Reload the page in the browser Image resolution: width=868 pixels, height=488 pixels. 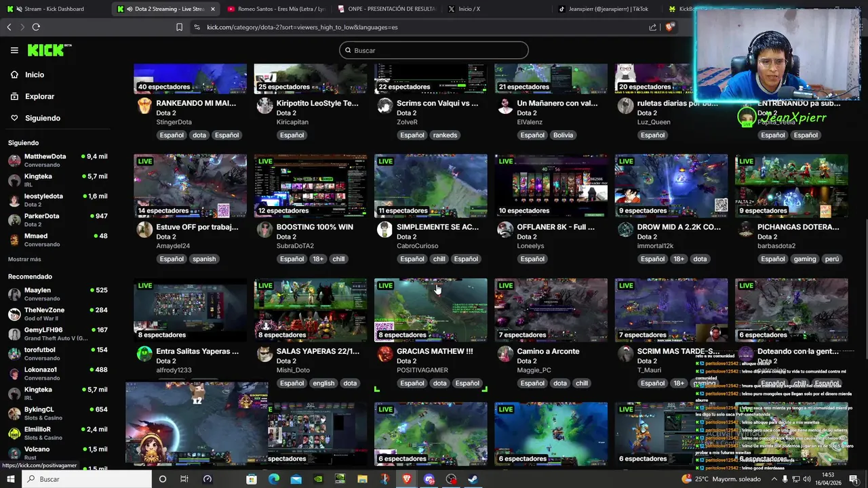click(36, 27)
